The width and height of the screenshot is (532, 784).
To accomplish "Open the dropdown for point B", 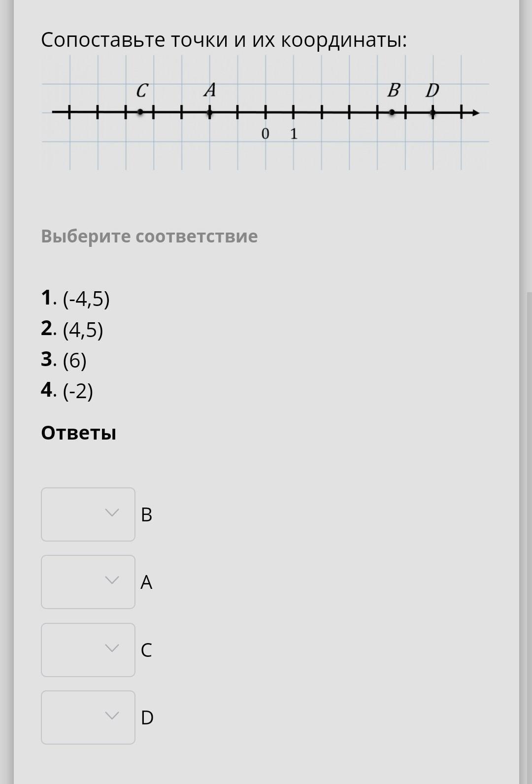I will tap(88, 514).
